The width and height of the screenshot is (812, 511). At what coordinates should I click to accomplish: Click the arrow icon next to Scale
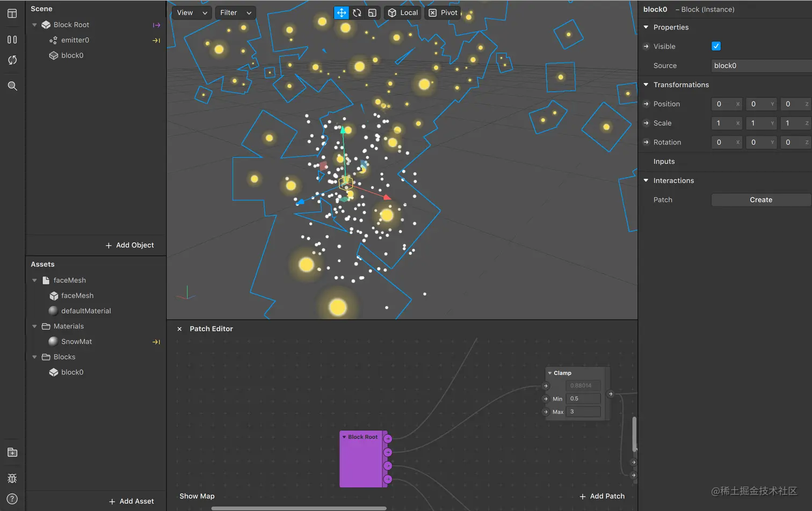pos(646,123)
